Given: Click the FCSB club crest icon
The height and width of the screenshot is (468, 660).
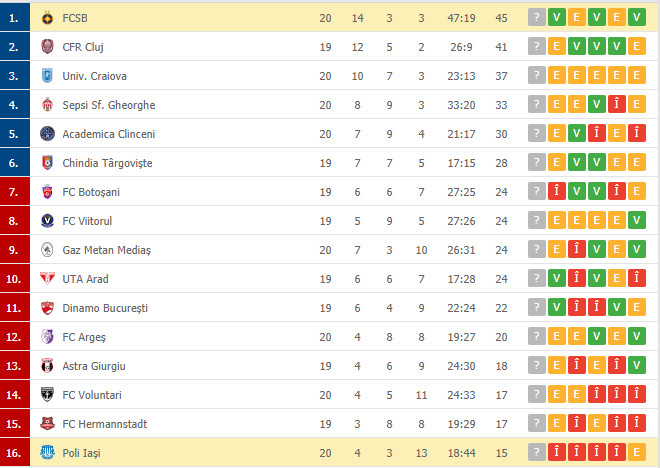Looking at the screenshot, I should pos(48,18).
